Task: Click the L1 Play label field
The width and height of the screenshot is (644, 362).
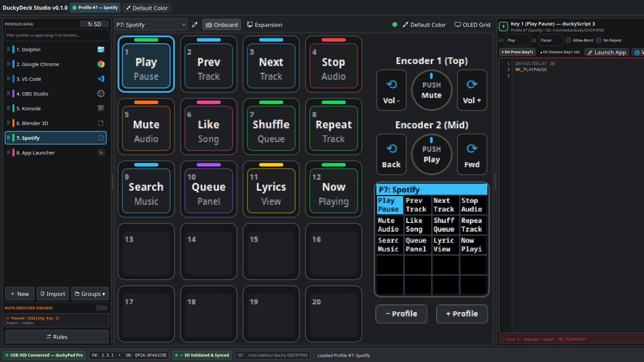Action: (518, 40)
